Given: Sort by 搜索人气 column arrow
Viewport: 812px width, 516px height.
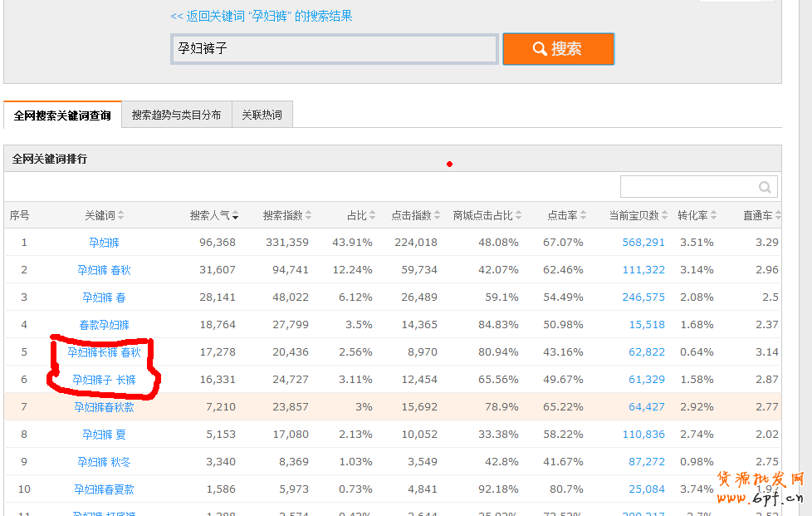Looking at the screenshot, I should [x=236, y=216].
